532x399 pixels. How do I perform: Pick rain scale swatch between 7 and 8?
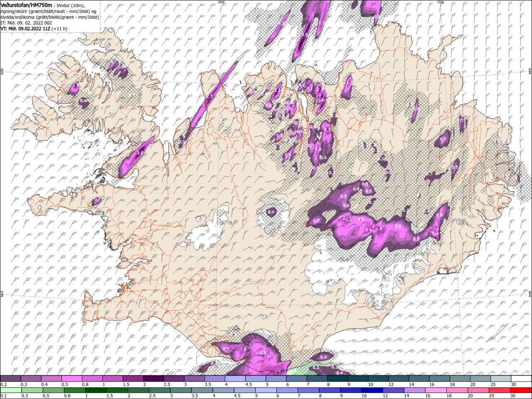pyautogui.click(x=308, y=390)
